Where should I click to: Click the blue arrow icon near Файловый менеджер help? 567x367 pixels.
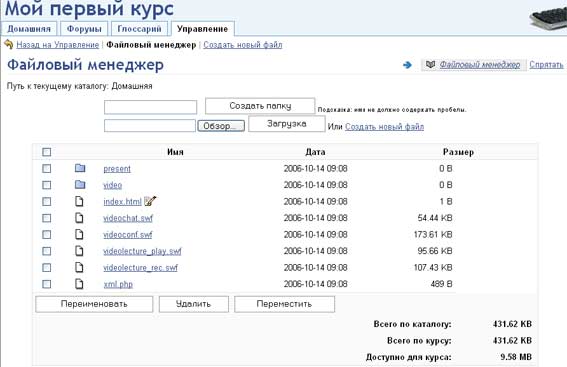click(x=407, y=65)
